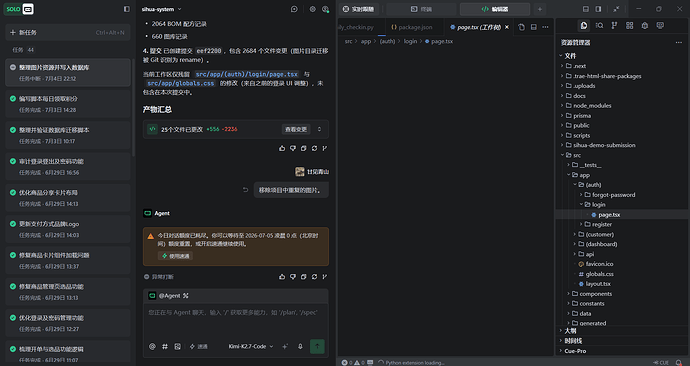This screenshot has height=366, width=690.
Task: Switch to the package.json editor tab
Action: pyautogui.click(x=412, y=27)
